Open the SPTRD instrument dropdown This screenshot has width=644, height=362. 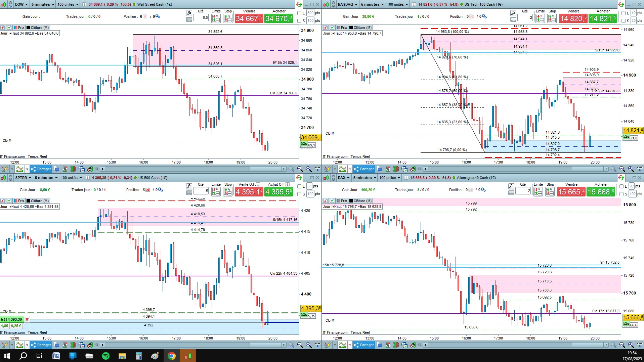[23, 178]
